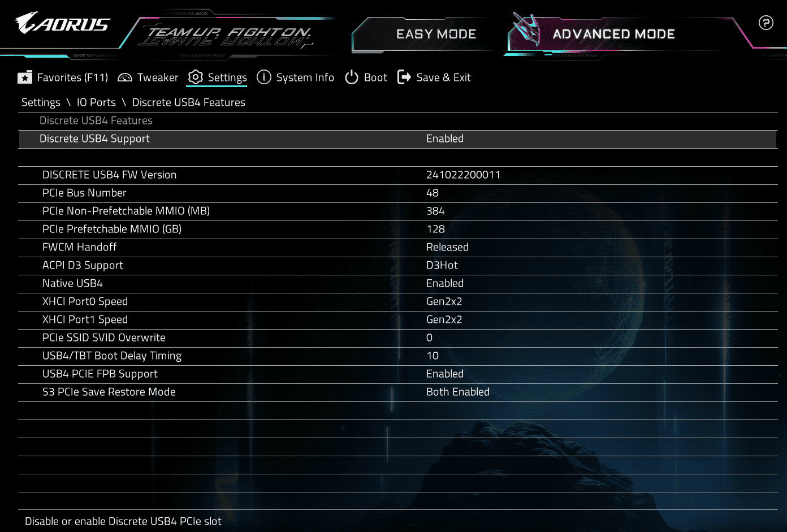Viewport: 787px width, 532px height.
Task: Edit PCIe Prefetchable MMIO value 128
Action: pyautogui.click(x=435, y=229)
